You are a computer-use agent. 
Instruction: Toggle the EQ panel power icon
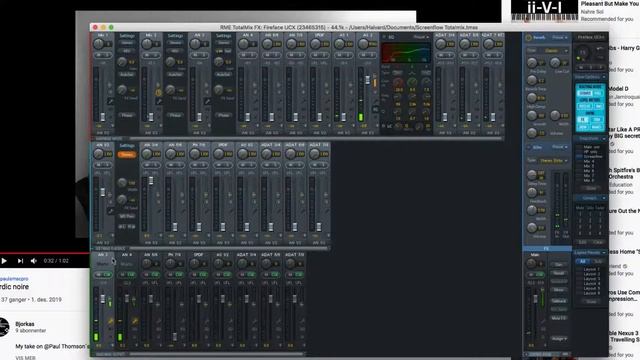tap(384, 37)
